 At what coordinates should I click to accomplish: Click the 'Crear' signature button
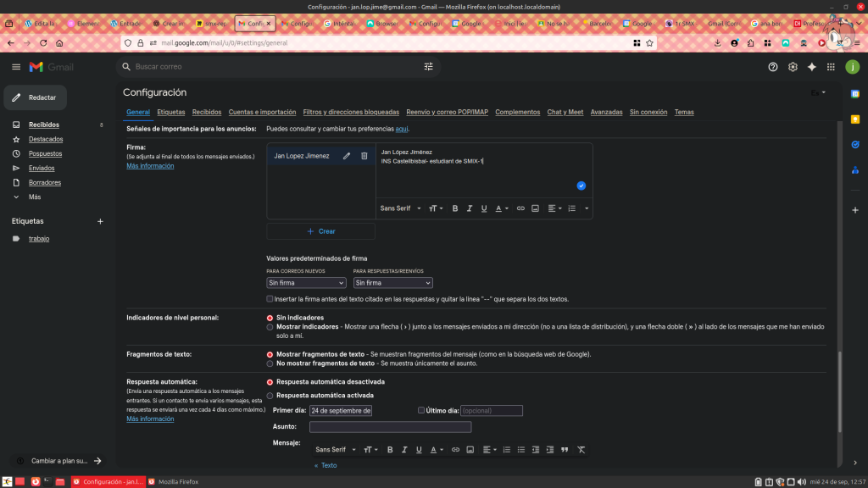click(320, 231)
